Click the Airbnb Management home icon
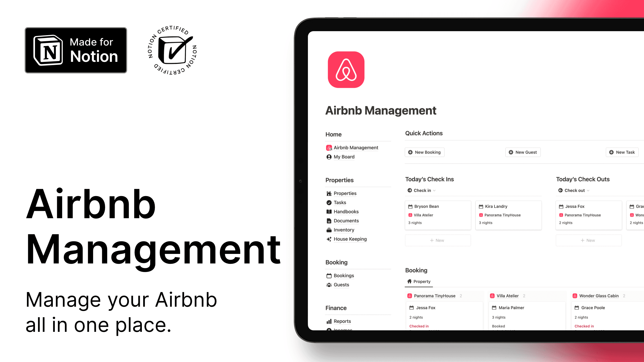This screenshot has width=644, height=362. (329, 148)
